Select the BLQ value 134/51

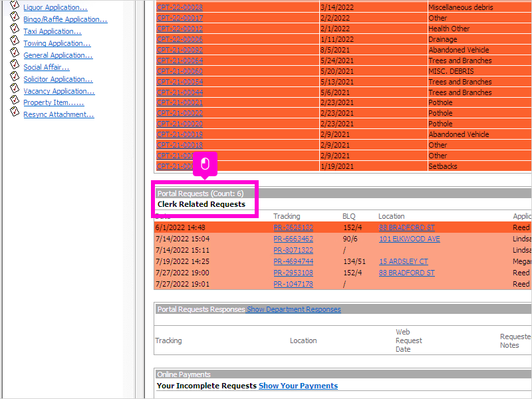354,261
